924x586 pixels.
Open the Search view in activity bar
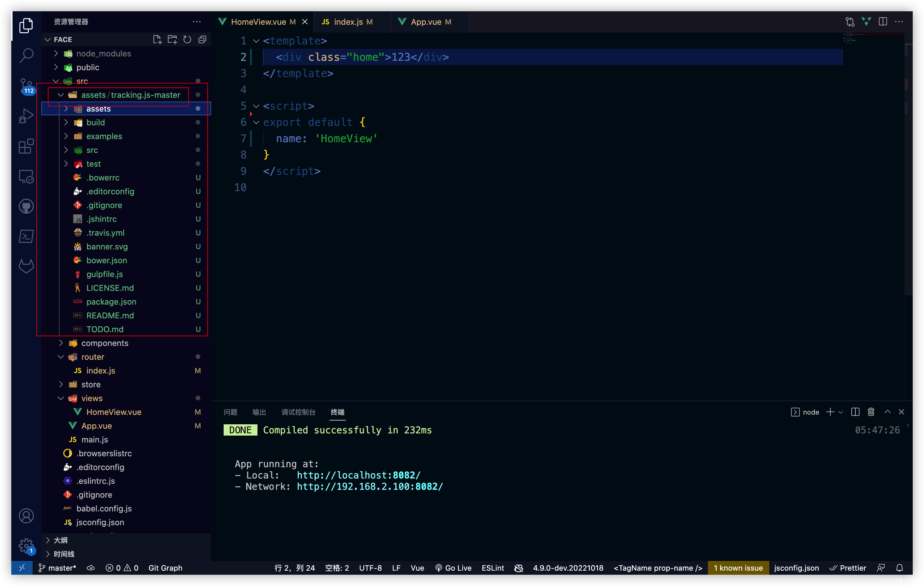point(26,55)
